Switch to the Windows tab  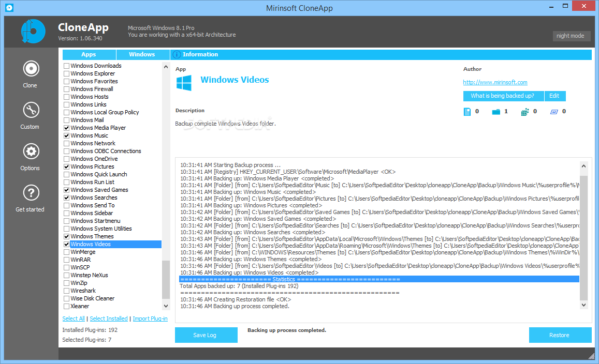click(143, 55)
